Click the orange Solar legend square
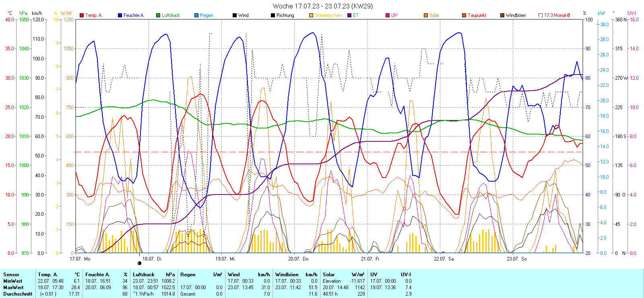 coord(426,16)
